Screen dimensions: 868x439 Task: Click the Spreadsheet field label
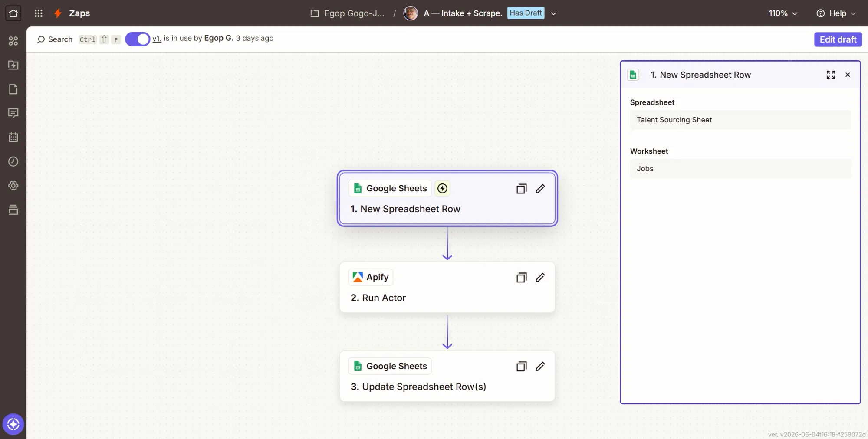pos(652,102)
